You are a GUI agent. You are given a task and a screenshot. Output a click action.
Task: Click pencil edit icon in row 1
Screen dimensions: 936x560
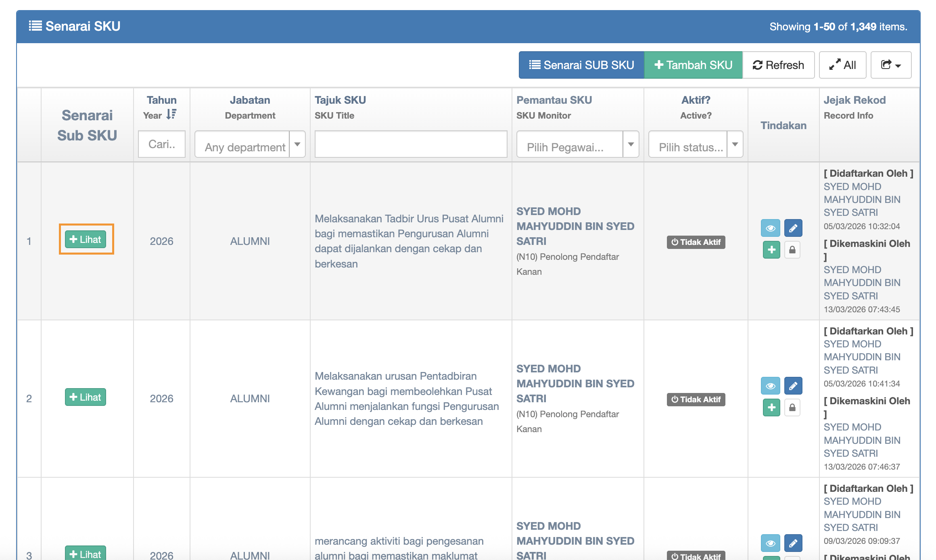coord(793,228)
